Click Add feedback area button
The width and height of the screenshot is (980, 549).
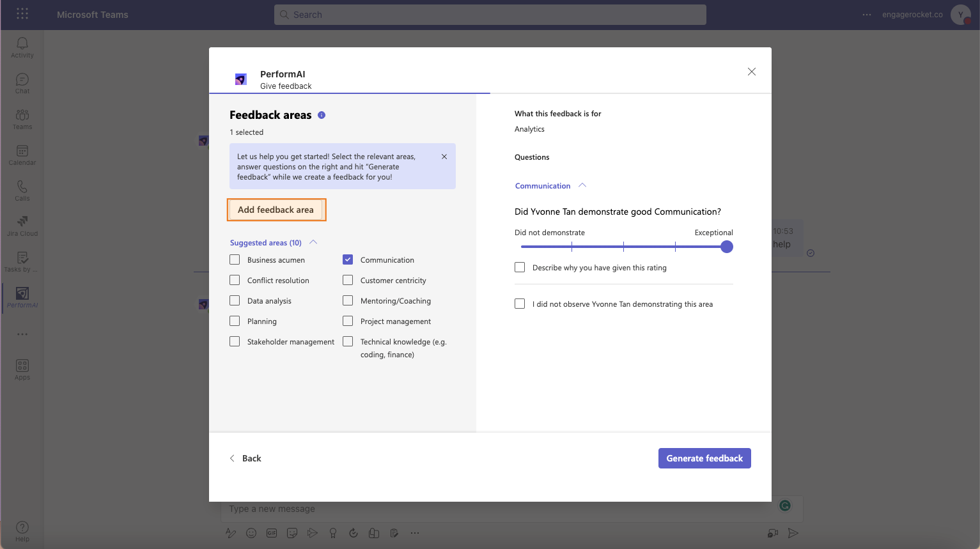[276, 210]
